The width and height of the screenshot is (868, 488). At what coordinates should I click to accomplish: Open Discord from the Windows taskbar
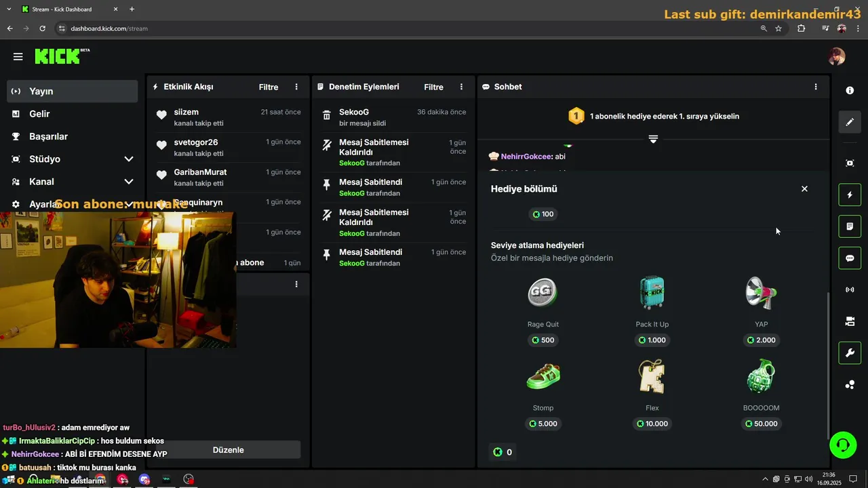point(144,479)
